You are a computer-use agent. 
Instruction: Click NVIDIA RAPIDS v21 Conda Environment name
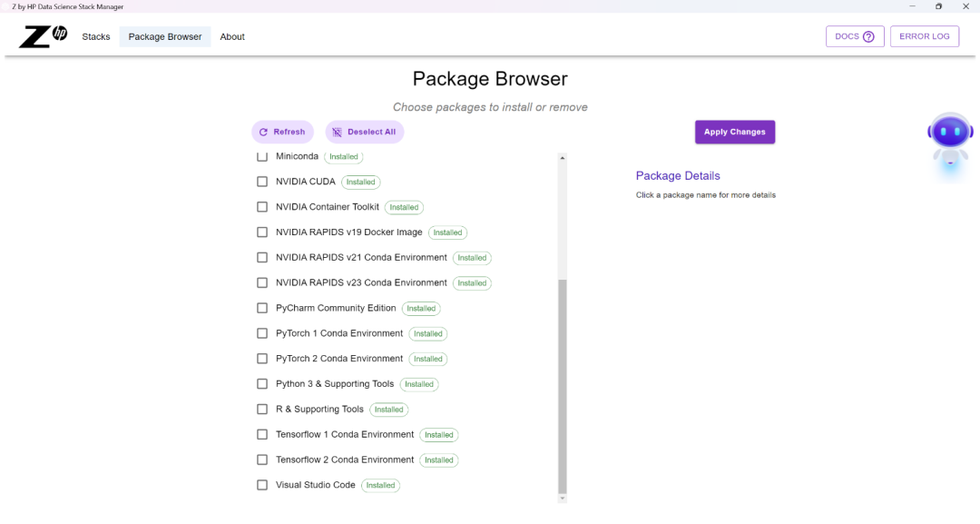[x=361, y=258]
